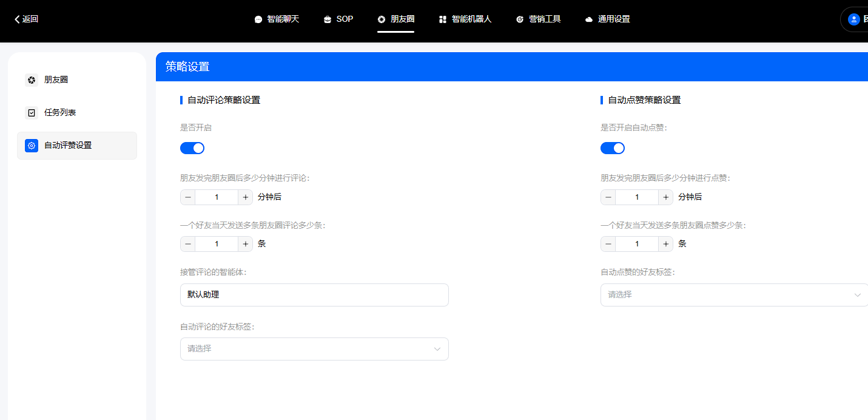Click the 任务列表 checklist icon in sidebar
The height and width of the screenshot is (420, 868).
coord(30,112)
